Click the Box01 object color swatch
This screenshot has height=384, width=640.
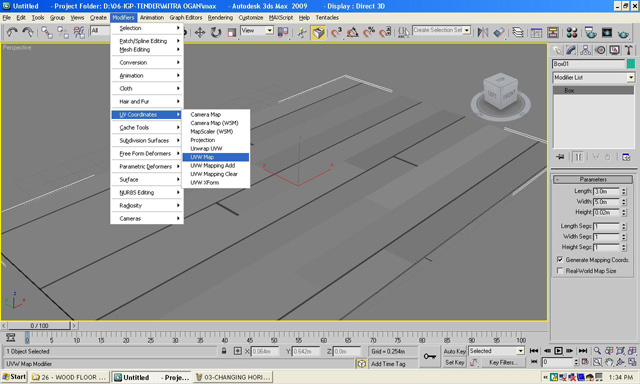click(x=631, y=64)
